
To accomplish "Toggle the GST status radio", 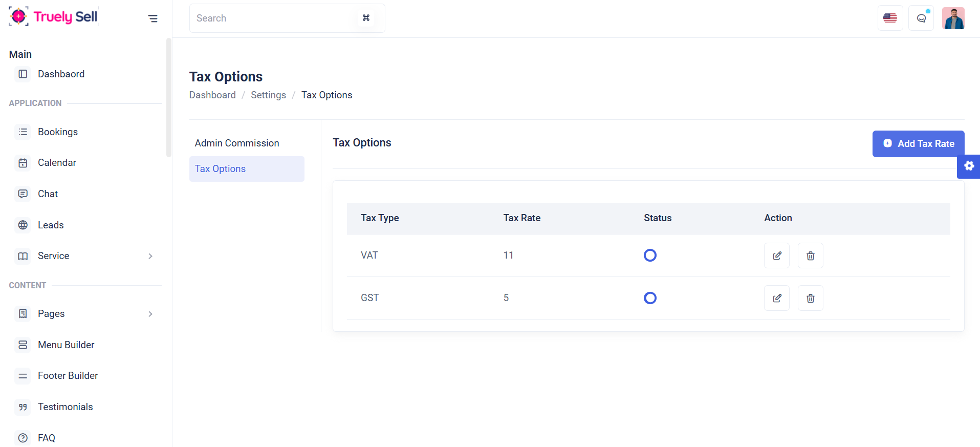I will pyautogui.click(x=650, y=298).
